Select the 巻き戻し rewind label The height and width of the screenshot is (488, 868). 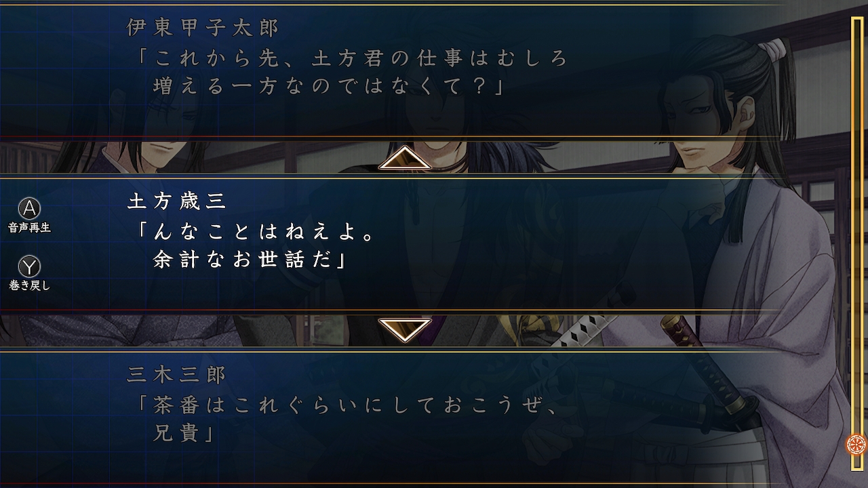29,285
